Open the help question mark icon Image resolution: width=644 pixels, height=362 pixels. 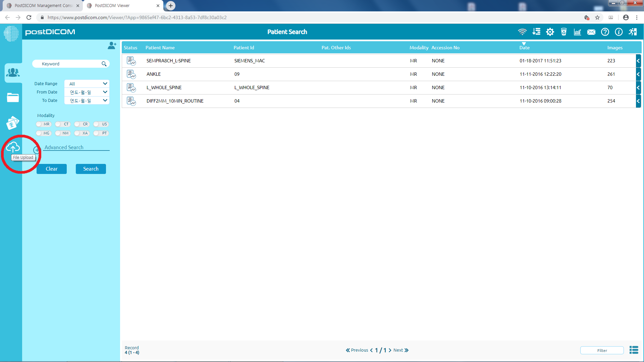pyautogui.click(x=605, y=32)
